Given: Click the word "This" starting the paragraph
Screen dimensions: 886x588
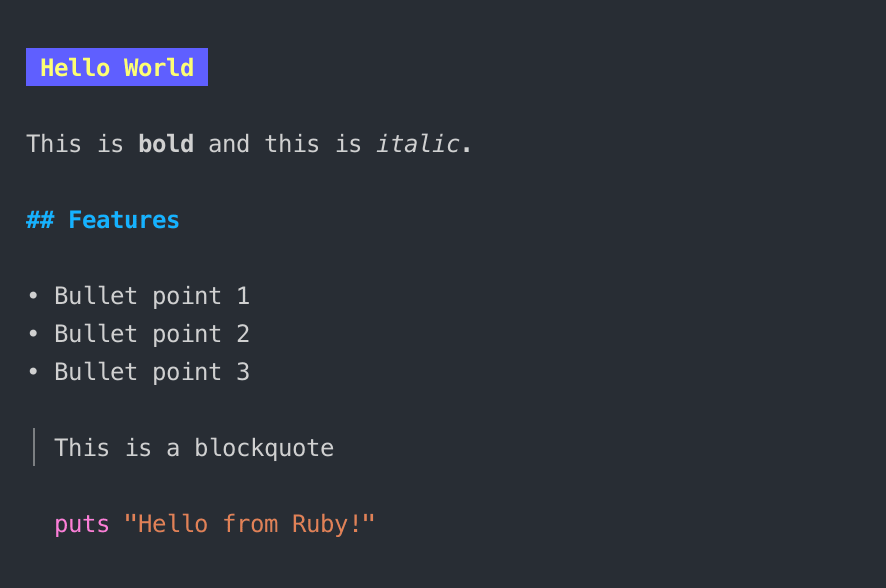Looking at the screenshot, I should pyautogui.click(x=53, y=144).
